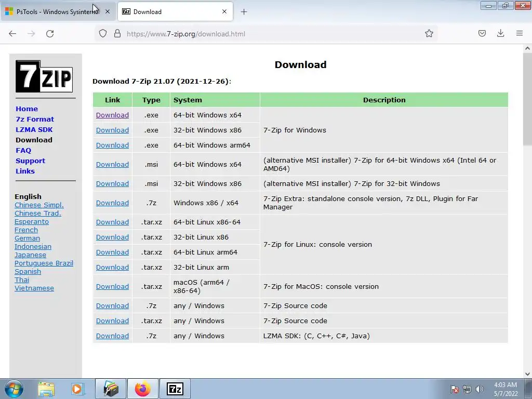Open Windows Explorer from the taskbar
Viewport: 532px width, 399px height.
(x=46, y=389)
